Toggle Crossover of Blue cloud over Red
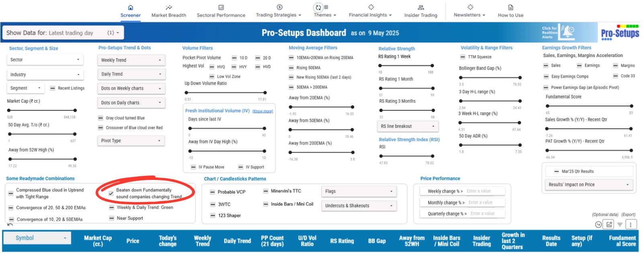Screen dimensions: 644x253 point(101,128)
